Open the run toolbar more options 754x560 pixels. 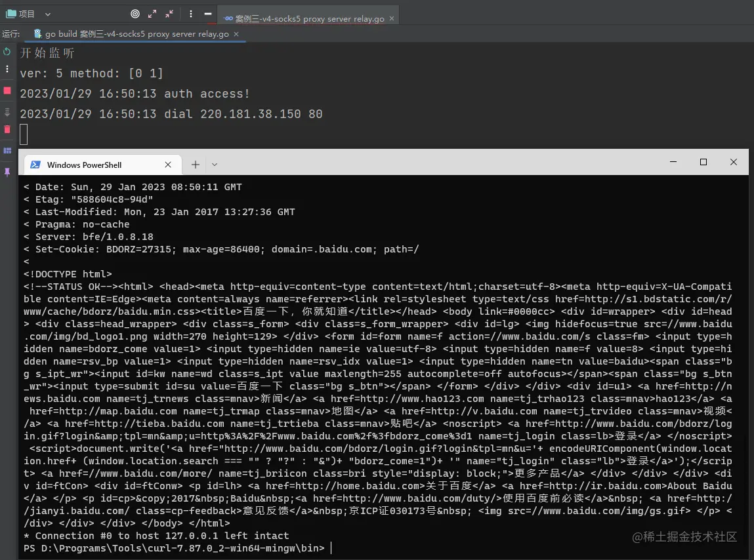(x=7, y=69)
